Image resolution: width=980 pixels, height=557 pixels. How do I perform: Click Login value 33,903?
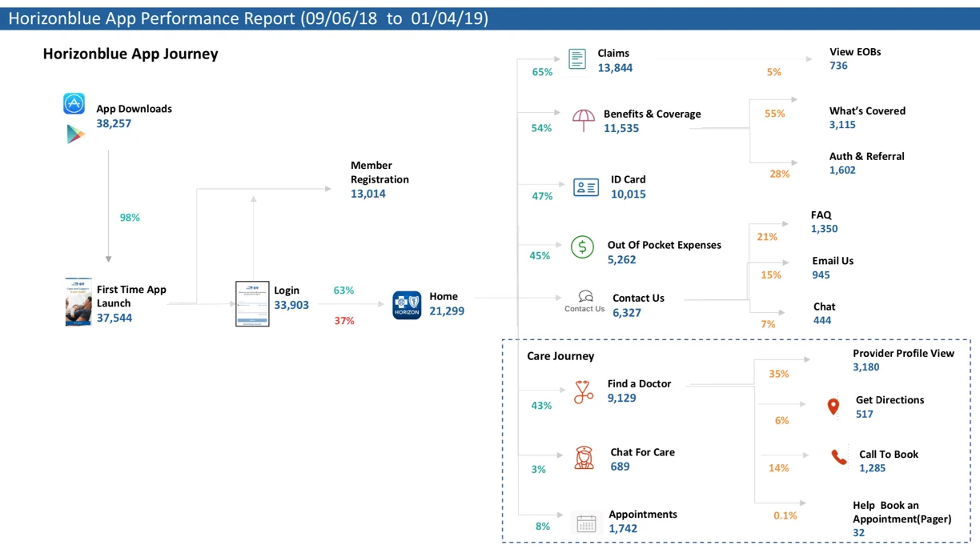coord(291,305)
